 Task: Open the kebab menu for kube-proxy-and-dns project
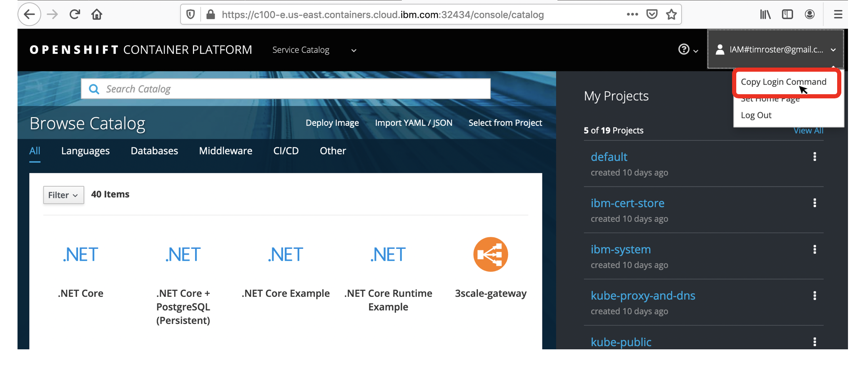click(815, 296)
